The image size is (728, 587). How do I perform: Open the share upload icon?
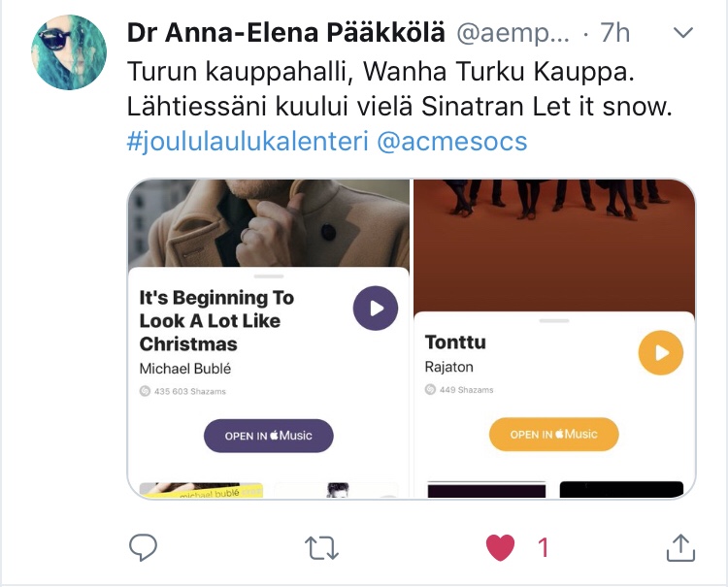click(680, 547)
